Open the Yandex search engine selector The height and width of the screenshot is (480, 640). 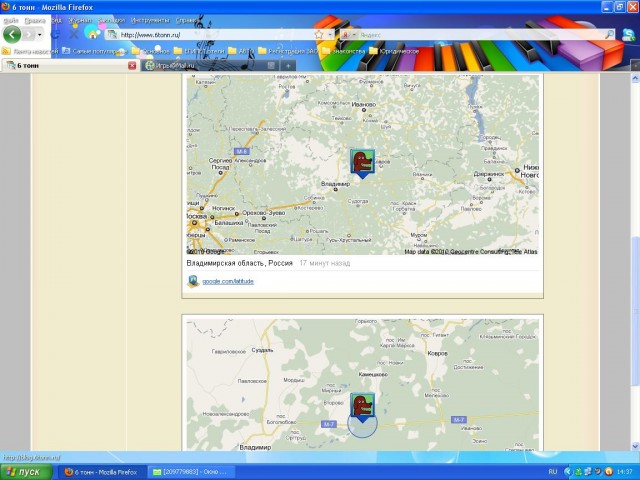[x=349, y=35]
